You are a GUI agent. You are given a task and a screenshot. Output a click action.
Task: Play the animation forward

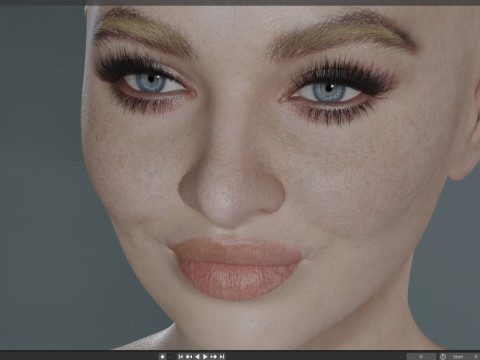[x=205, y=356]
